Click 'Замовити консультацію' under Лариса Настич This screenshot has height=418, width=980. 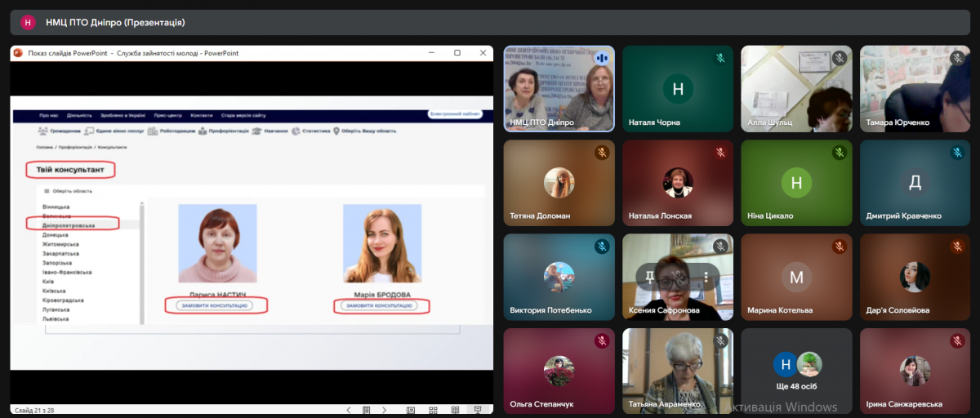[x=212, y=305]
